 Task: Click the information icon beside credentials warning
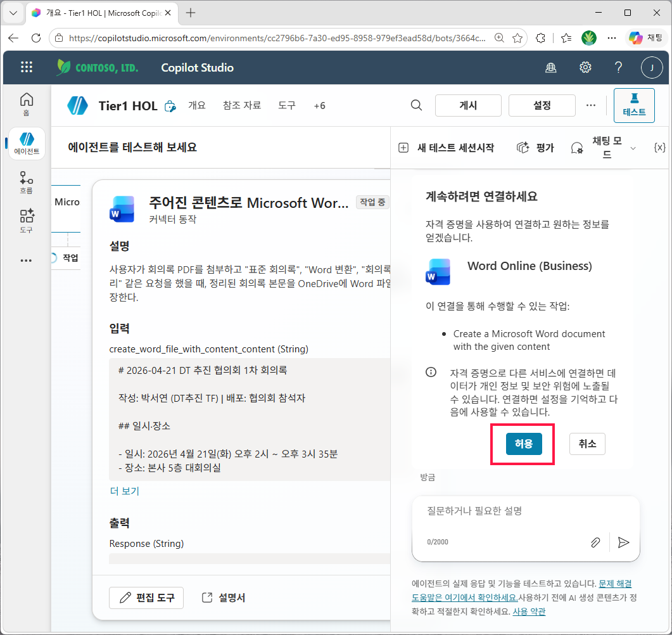click(431, 372)
